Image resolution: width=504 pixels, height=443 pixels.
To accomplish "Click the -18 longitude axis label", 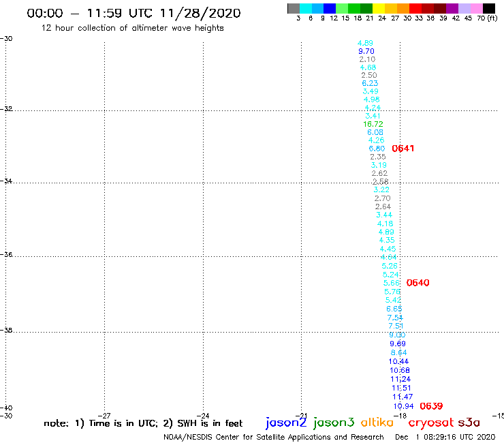I will [400, 416].
